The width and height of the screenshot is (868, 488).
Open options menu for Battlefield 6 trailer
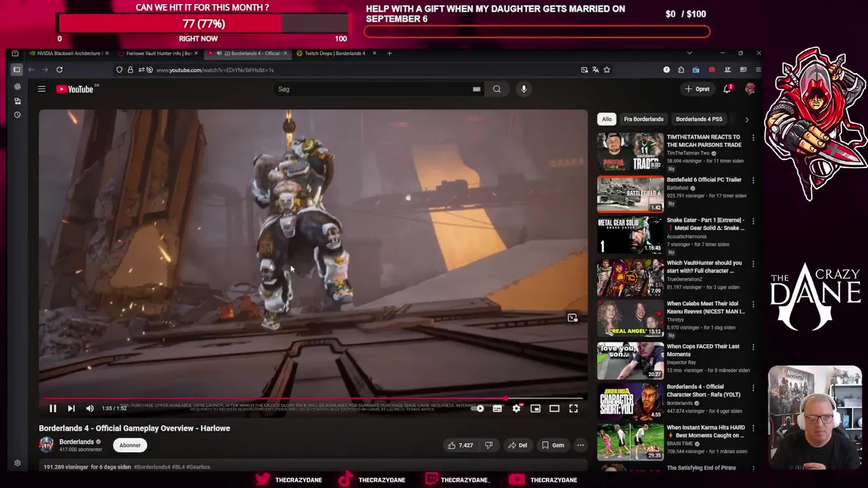753,181
